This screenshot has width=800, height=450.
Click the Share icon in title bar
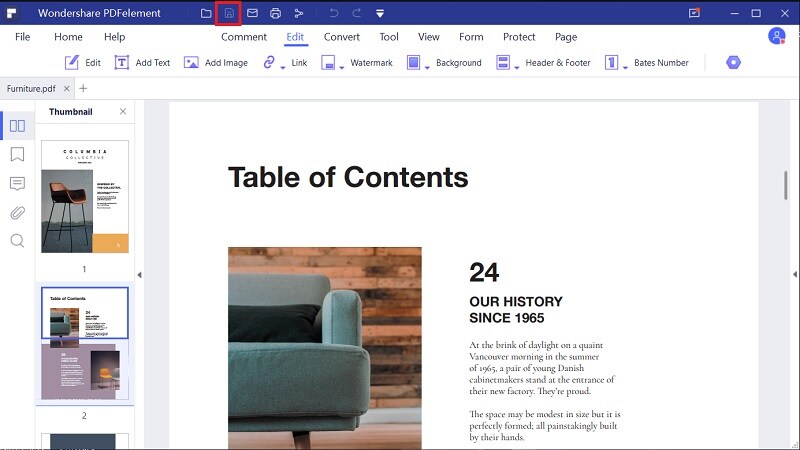299,13
